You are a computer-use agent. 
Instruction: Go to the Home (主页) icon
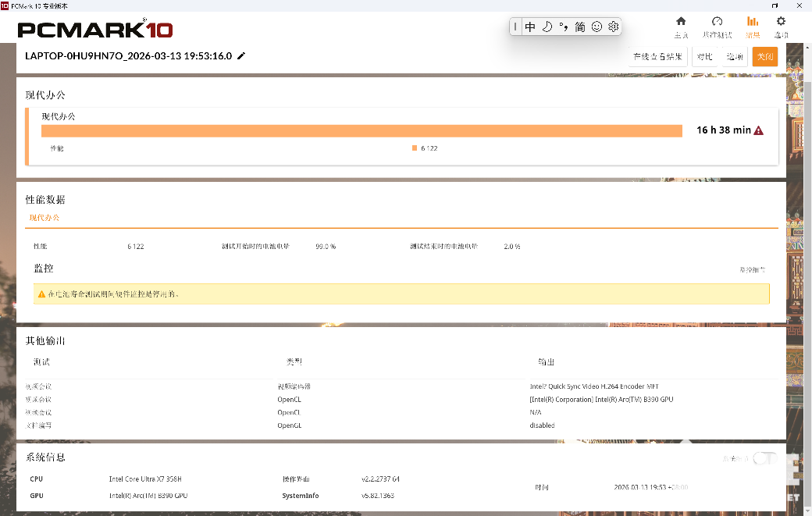(x=681, y=26)
